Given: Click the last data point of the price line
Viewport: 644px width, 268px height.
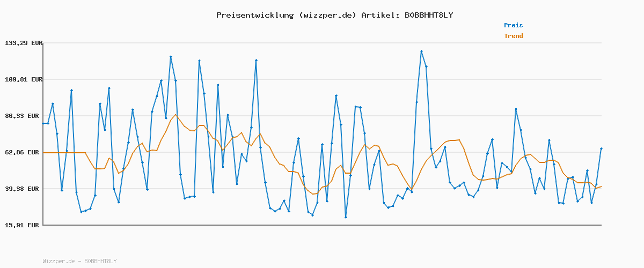Looking at the screenshot, I should point(601,148).
